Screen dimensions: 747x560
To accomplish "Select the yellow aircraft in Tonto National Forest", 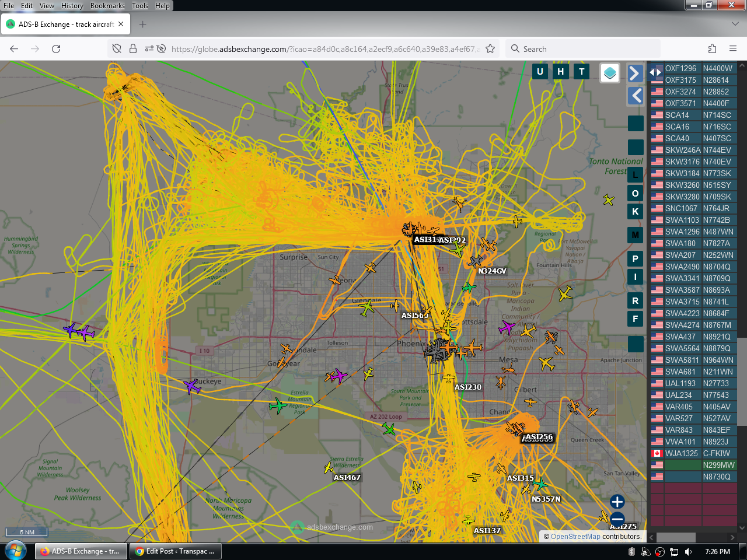I will 609,200.
